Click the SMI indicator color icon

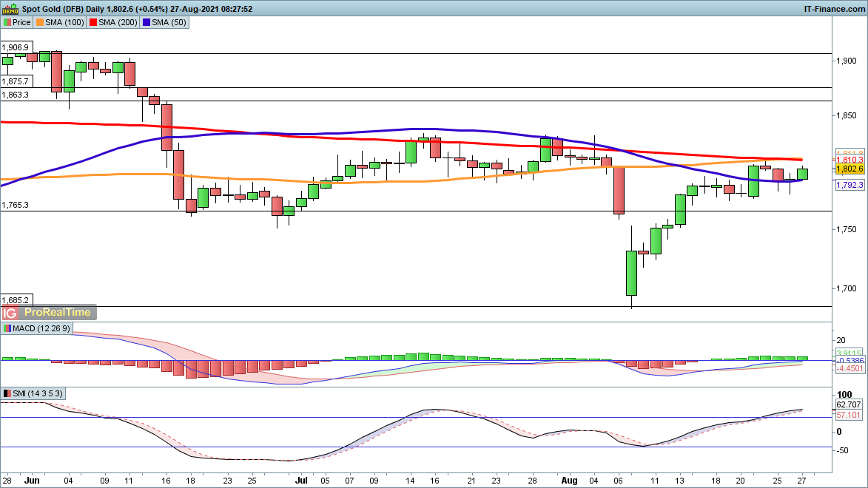[7, 393]
